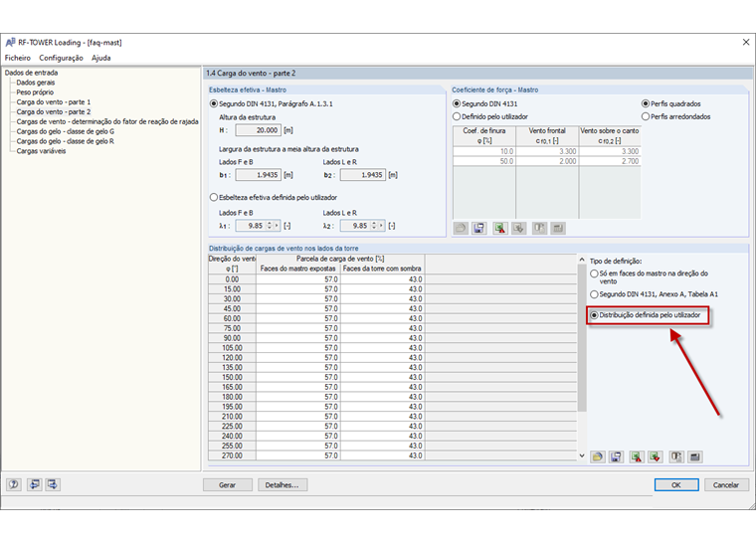756x543 pixels.
Task: Click the λ2 slenderness value field
Action: tap(355, 226)
